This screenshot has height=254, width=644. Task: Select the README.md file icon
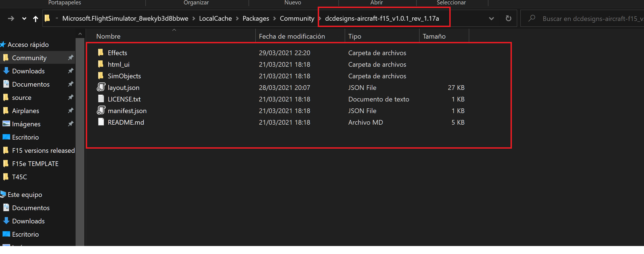pos(101,122)
